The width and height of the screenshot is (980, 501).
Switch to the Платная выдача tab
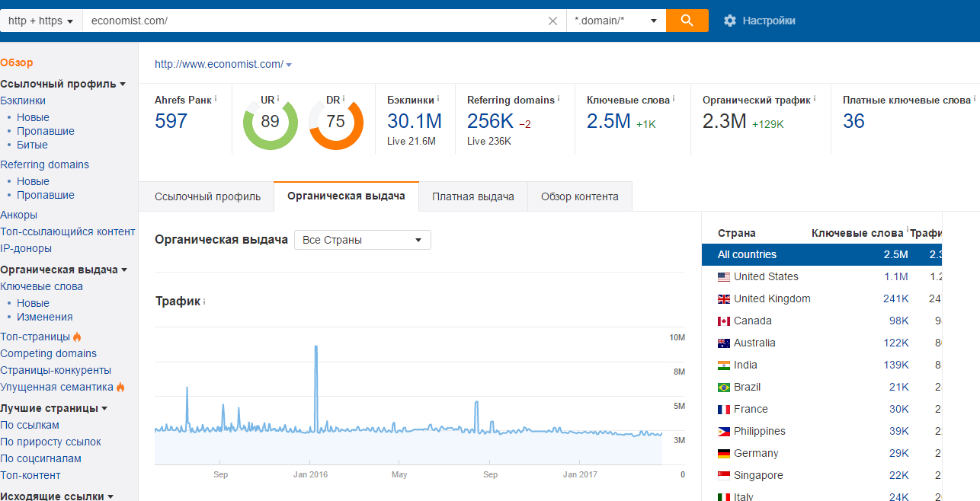click(x=472, y=196)
